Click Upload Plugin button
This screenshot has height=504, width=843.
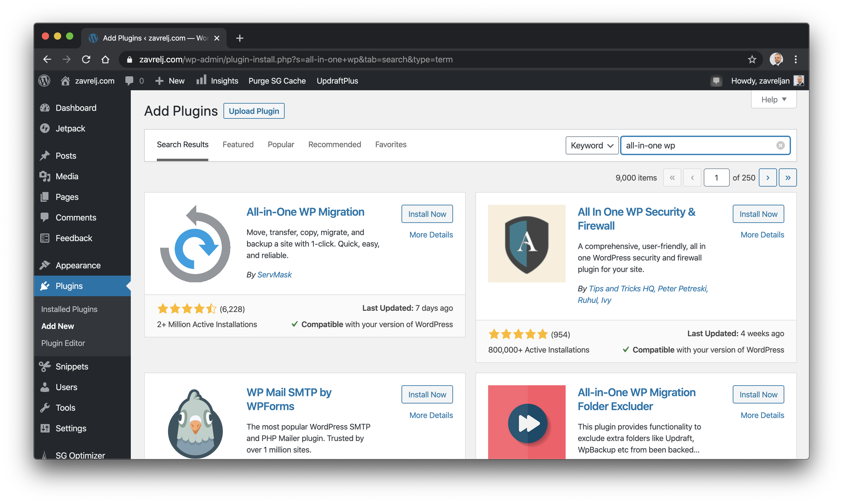254,111
